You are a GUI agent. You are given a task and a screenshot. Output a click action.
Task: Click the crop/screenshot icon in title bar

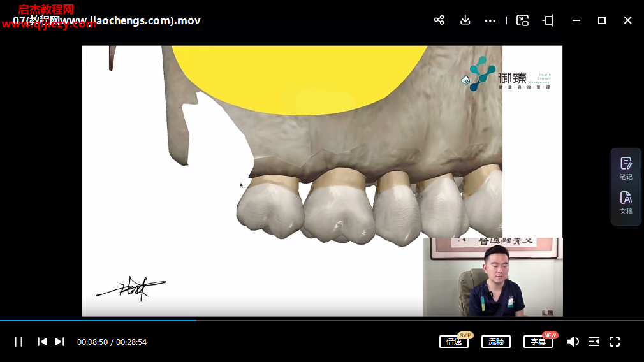click(x=548, y=20)
